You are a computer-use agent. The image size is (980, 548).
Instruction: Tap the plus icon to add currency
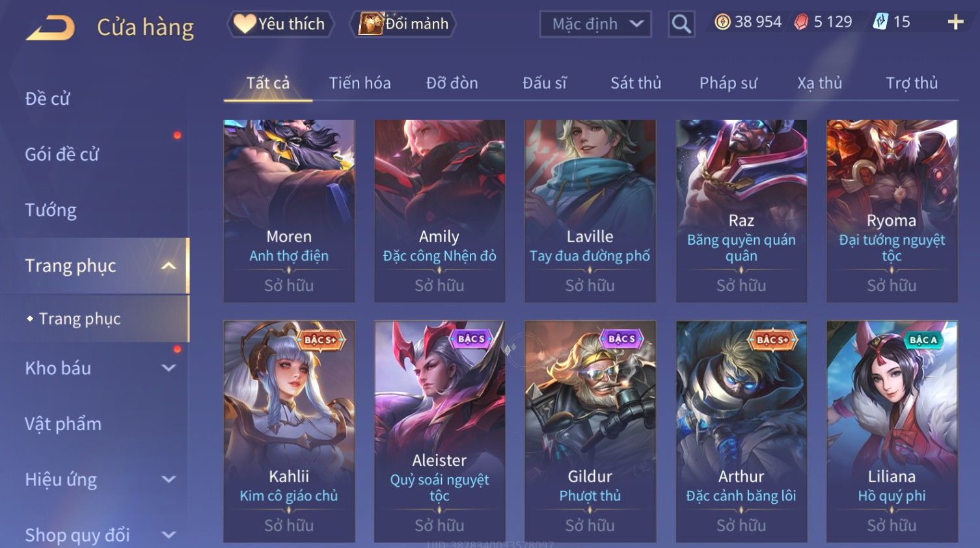tap(955, 22)
